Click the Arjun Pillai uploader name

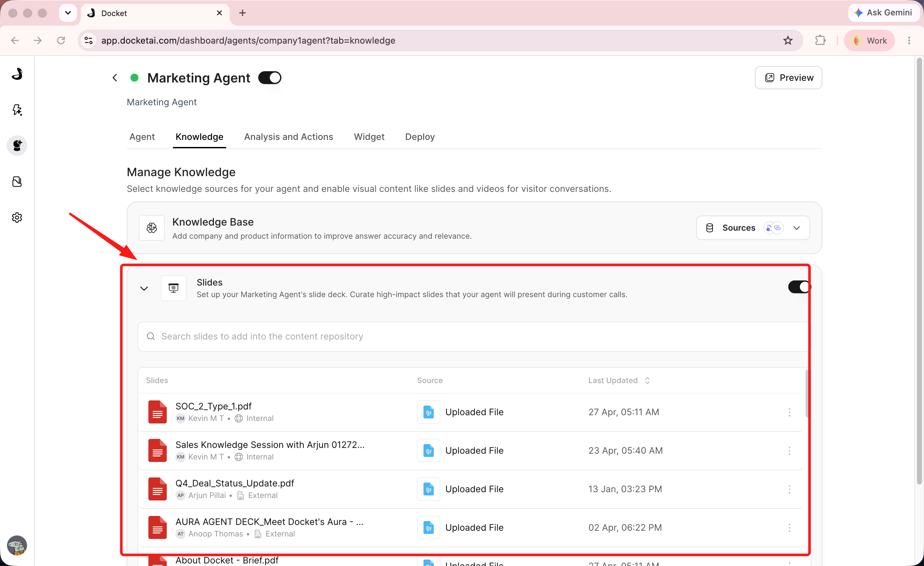tap(207, 495)
